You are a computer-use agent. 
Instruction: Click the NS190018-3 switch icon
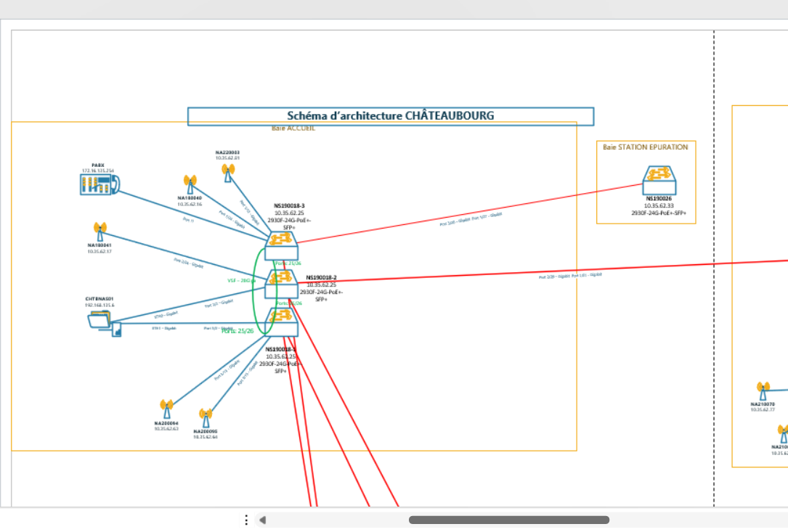(281, 245)
